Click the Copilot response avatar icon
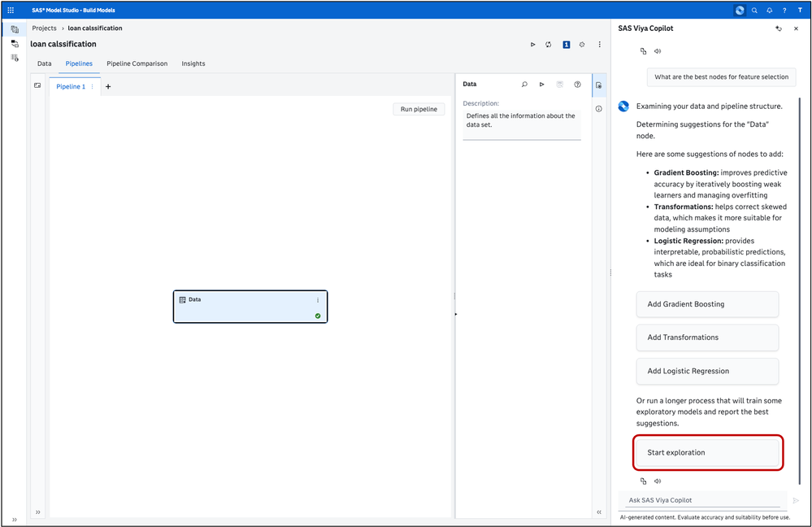This screenshot has height=527, width=812. 623,107
